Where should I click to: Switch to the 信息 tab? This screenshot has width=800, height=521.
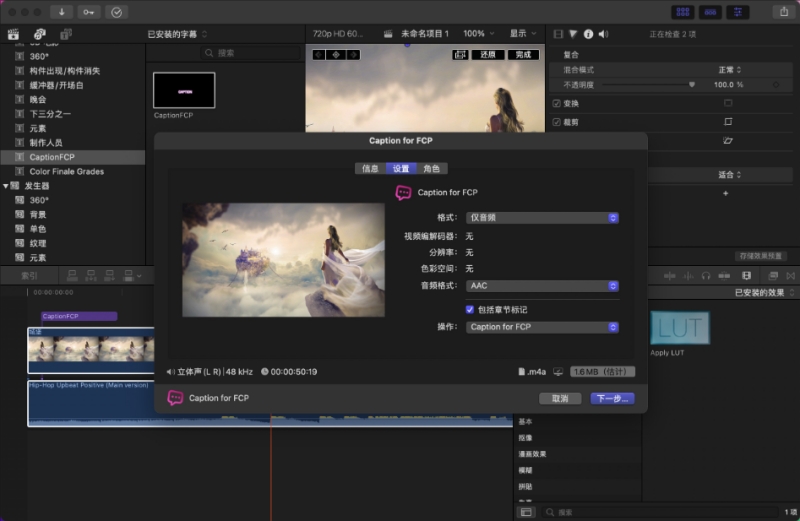pos(370,168)
